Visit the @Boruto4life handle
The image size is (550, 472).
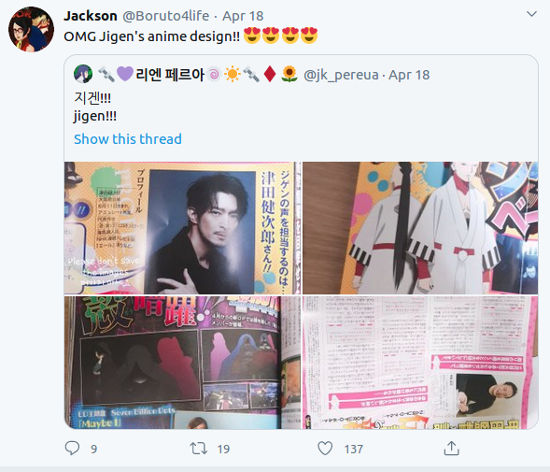166,16
